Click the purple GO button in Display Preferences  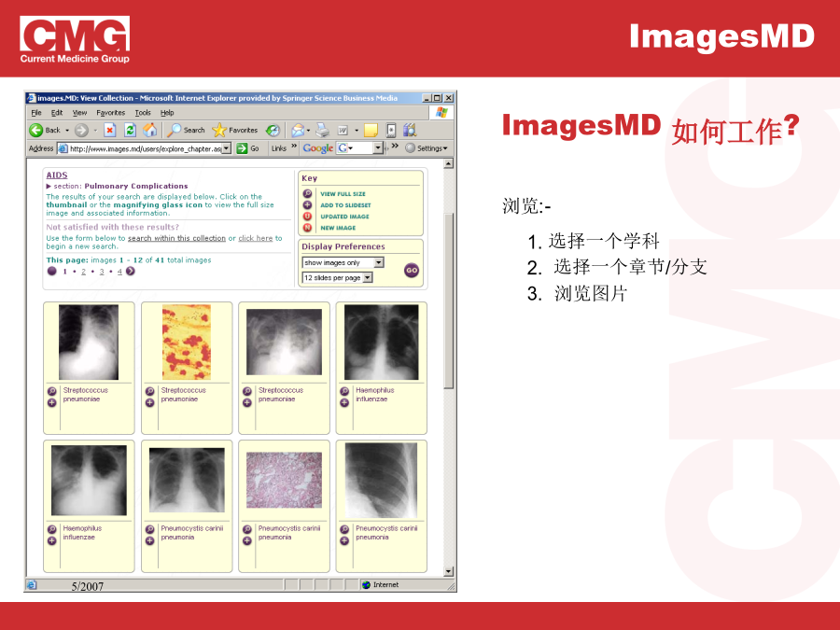(x=412, y=271)
